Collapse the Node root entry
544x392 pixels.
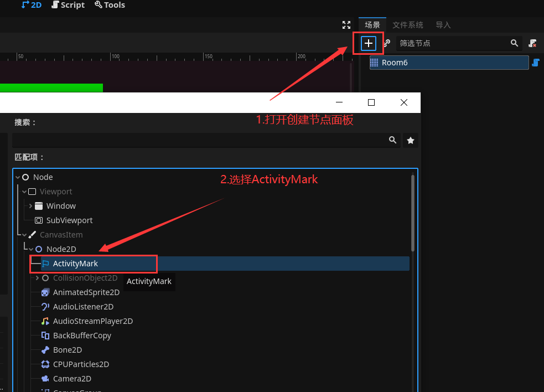point(18,177)
